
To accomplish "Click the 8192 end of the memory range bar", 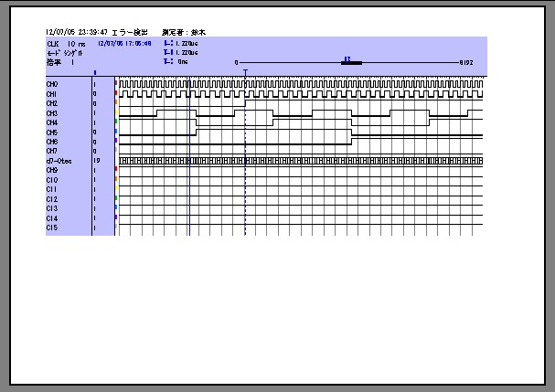I will 465,62.
